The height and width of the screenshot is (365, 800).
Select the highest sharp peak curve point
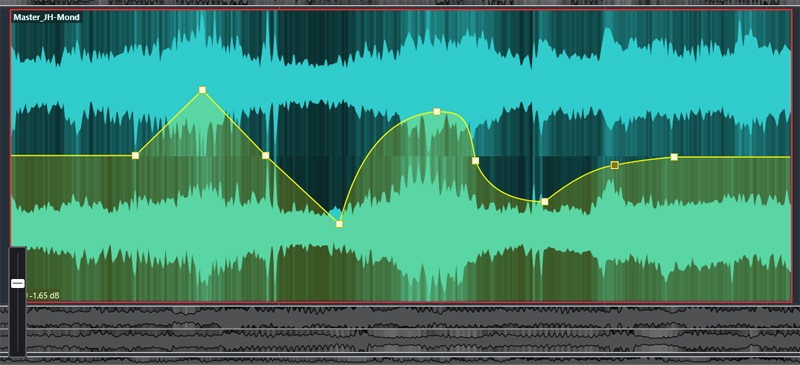[x=203, y=90]
